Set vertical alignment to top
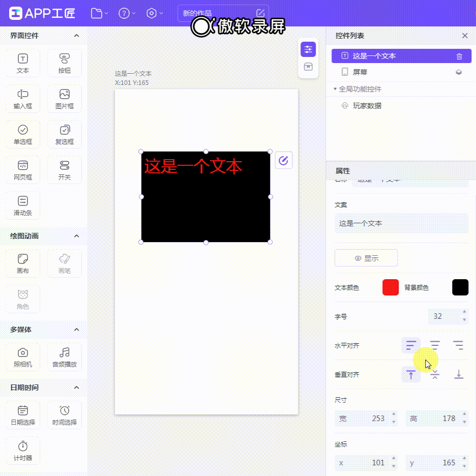 click(411, 374)
